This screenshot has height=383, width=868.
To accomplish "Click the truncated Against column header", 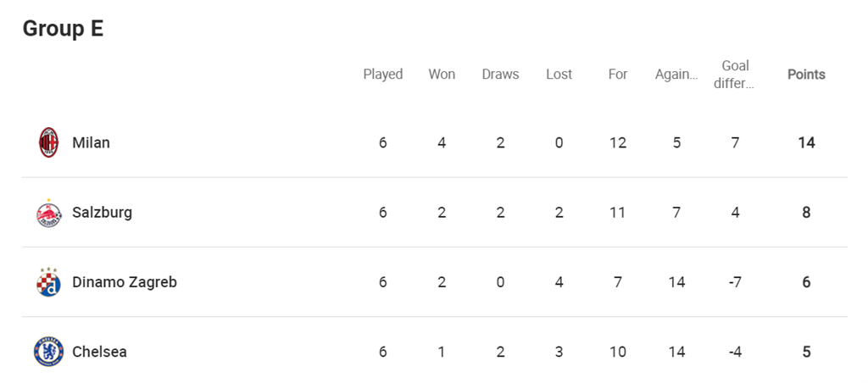I will coord(676,75).
